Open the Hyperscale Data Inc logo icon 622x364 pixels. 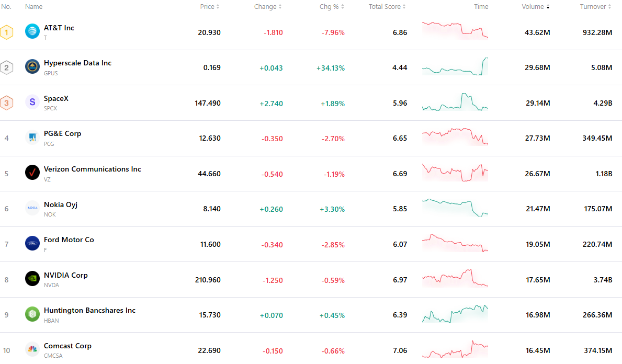pos(32,66)
